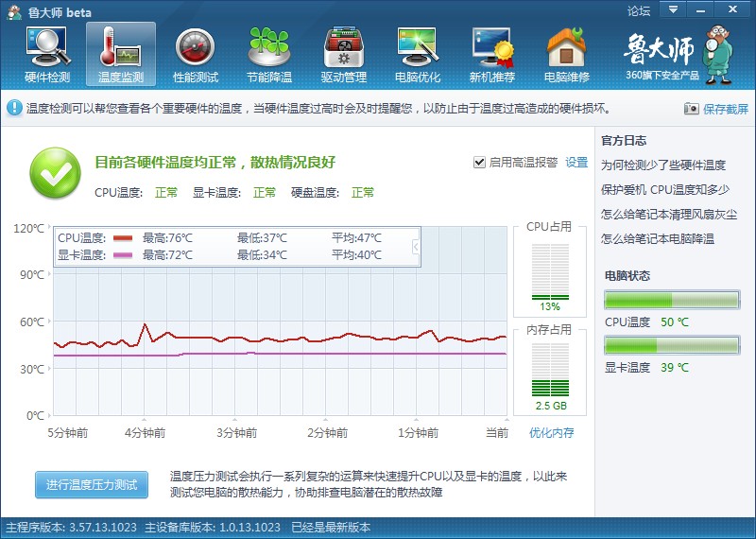Screen dimensions: 756x539
Task: Open log 为何检测少了些硬件温度
Action: click(663, 165)
